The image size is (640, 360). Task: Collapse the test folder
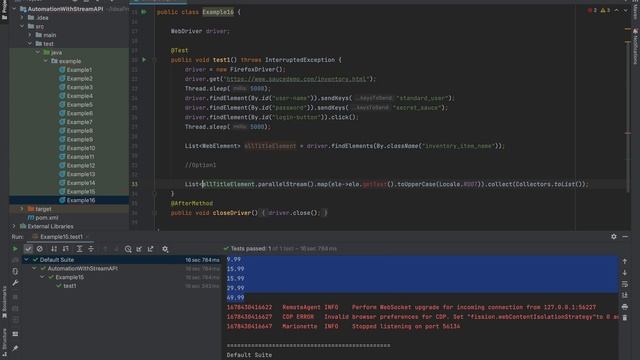(x=30, y=44)
